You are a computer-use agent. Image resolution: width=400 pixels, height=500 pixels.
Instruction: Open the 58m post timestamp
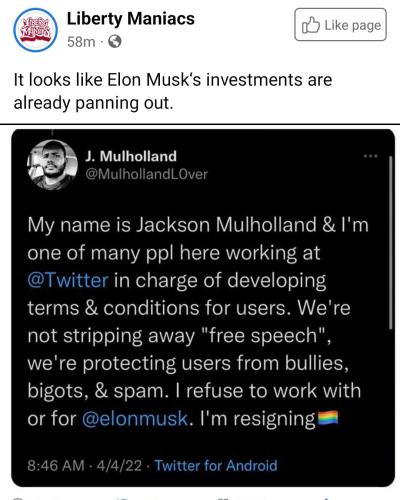pyautogui.click(x=81, y=42)
